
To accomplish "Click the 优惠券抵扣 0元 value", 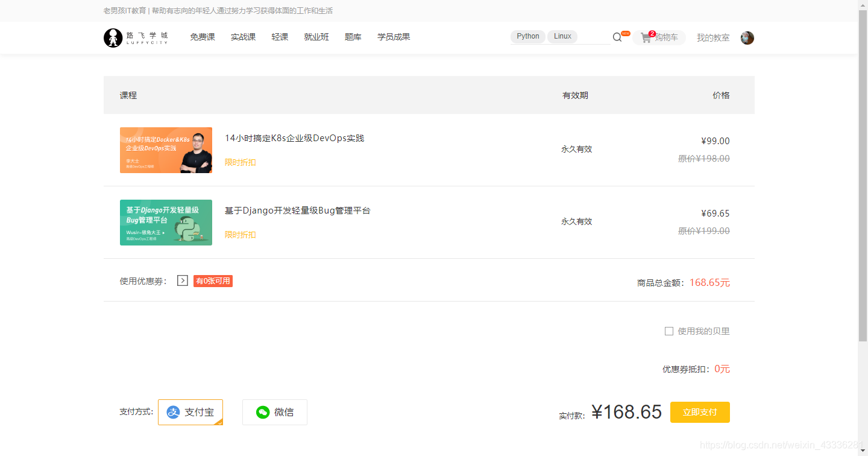I will click(x=722, y=369).
